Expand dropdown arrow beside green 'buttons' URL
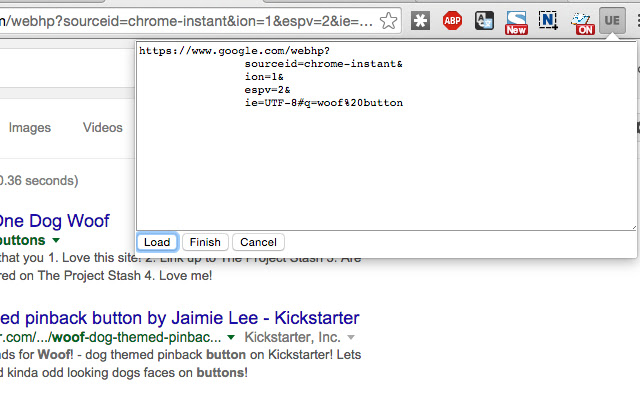640x400 pixels. pyautogui.click(x=56, y=240)
